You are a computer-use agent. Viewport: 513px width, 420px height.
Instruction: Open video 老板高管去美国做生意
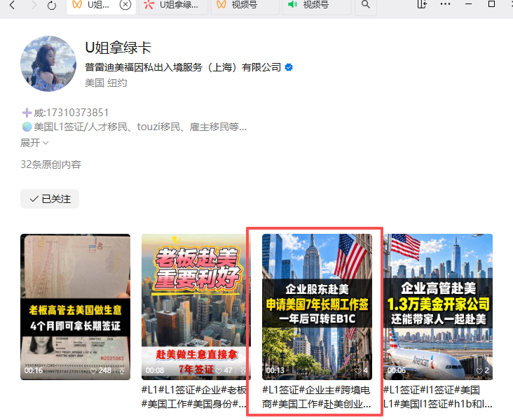click(x=75, y=307)
